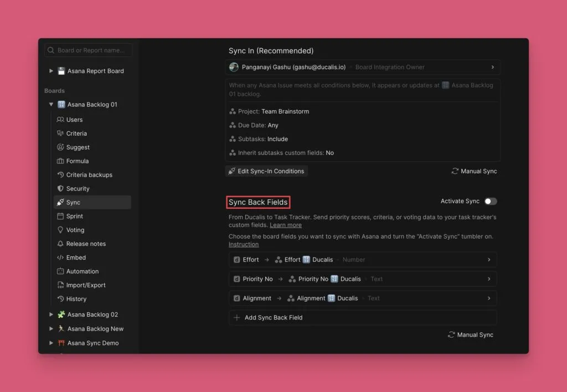Open Embed using the code icon
This screenshot has width=567, height=392.
61,257
